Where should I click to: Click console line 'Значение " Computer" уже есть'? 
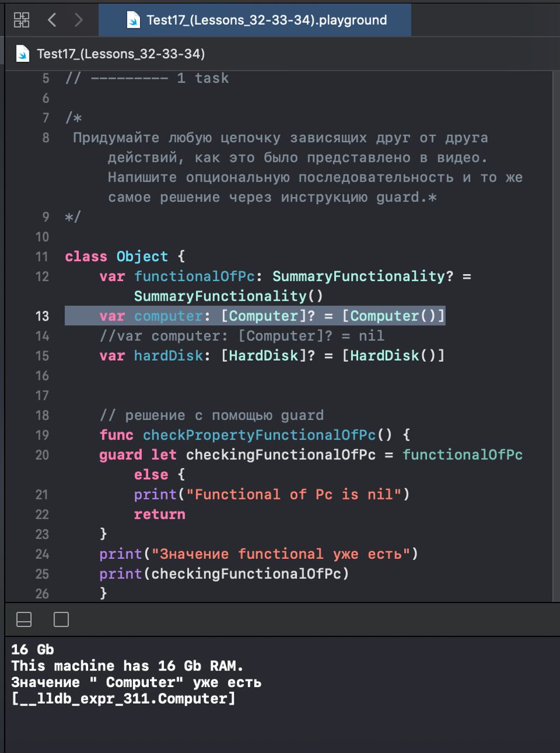click(136, 683)
